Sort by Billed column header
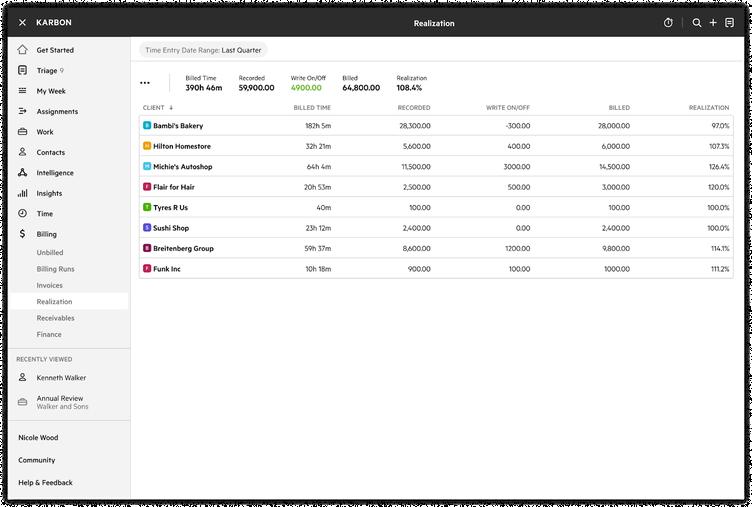The width and height of the screenshot is (752, 507). click(619, 107)
